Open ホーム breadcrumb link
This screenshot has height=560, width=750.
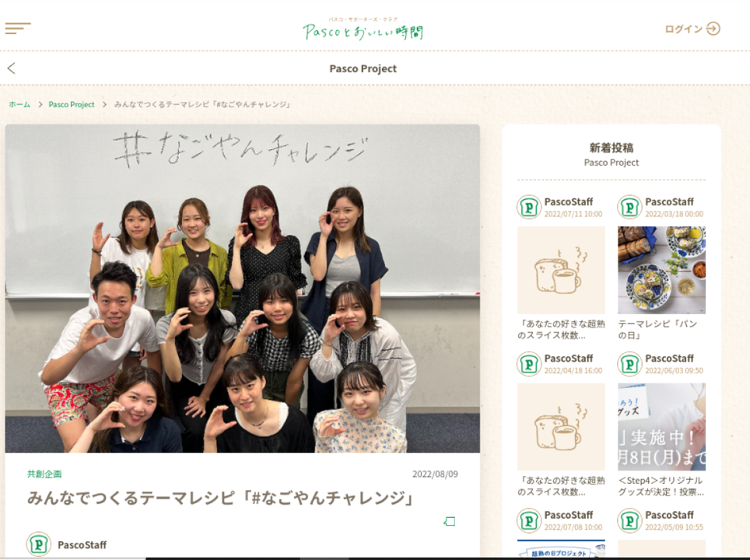(19, 104)
